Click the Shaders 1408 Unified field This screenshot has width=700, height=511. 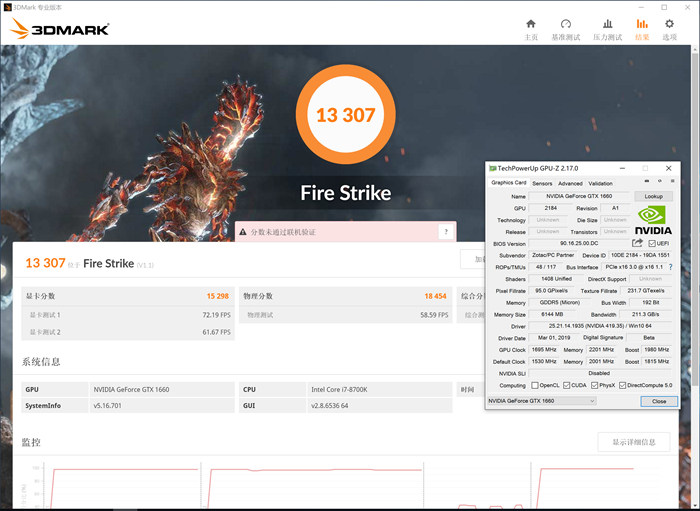556,278
